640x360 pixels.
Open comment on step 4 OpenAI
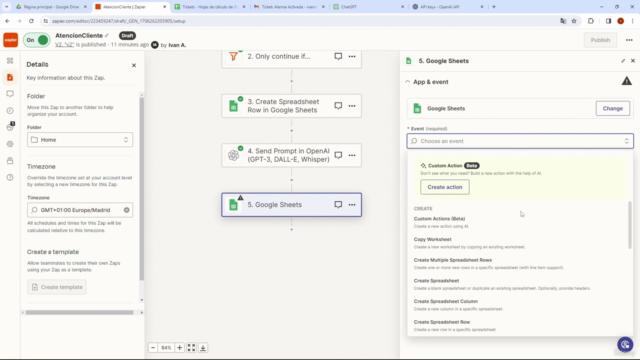(x=338, y=155)
